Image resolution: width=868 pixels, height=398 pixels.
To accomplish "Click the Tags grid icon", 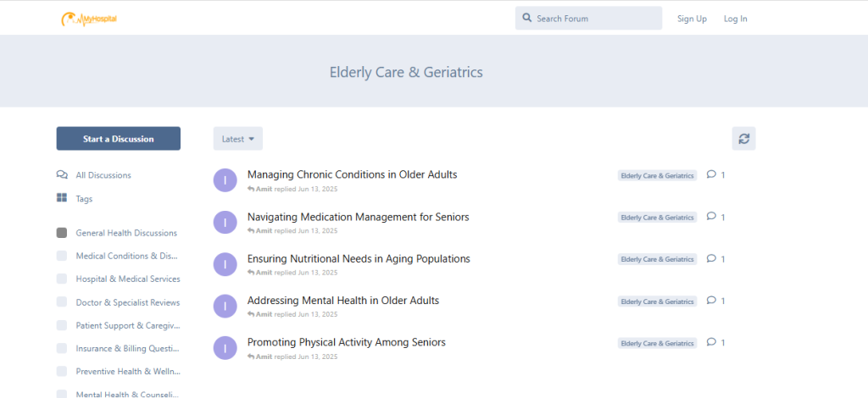I will (62, 198).
